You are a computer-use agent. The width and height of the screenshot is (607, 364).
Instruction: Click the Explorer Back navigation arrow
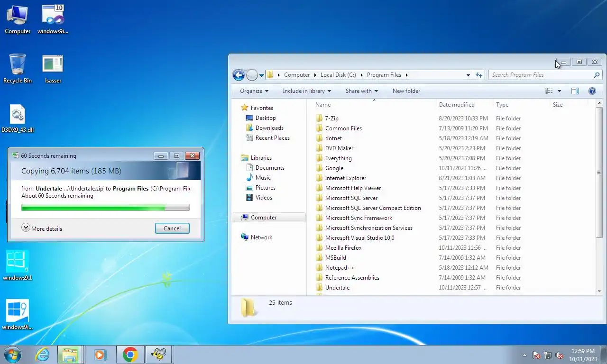click(x=239, y=75)
